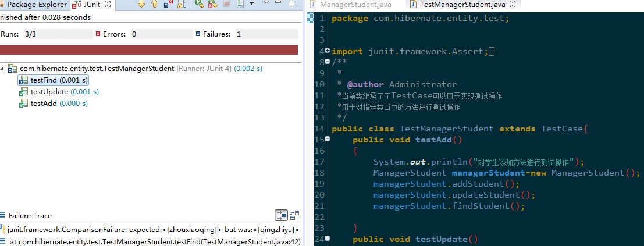The width and height of the screenshot is (644, 246).
Task: Click testAdd passed icon
Action: (24, 104)
